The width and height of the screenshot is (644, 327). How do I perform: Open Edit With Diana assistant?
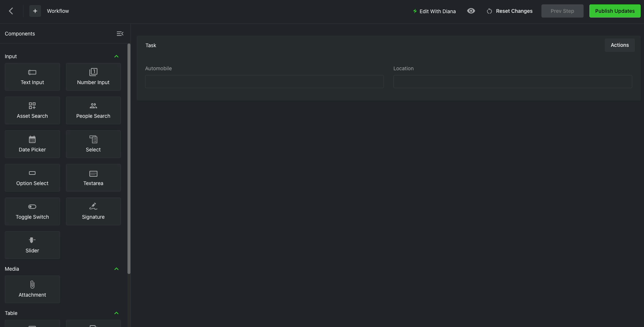click(x=434, y=11)
